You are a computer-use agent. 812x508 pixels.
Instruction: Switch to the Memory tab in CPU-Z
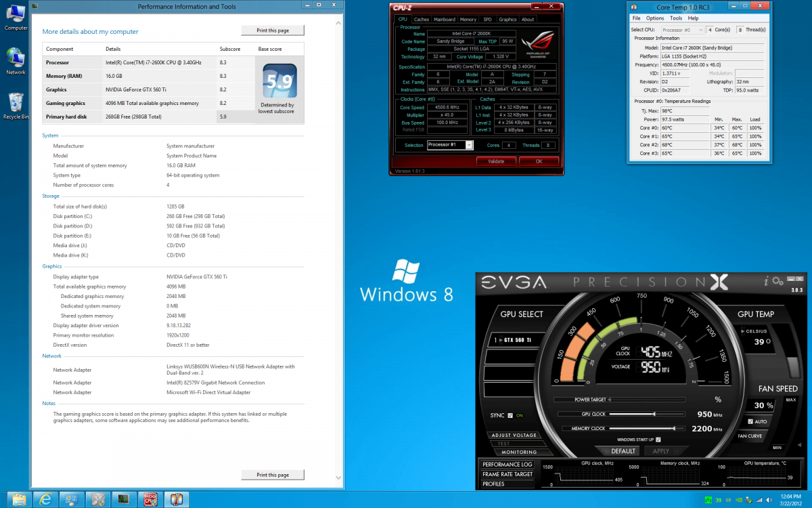[x=468, y=20]
